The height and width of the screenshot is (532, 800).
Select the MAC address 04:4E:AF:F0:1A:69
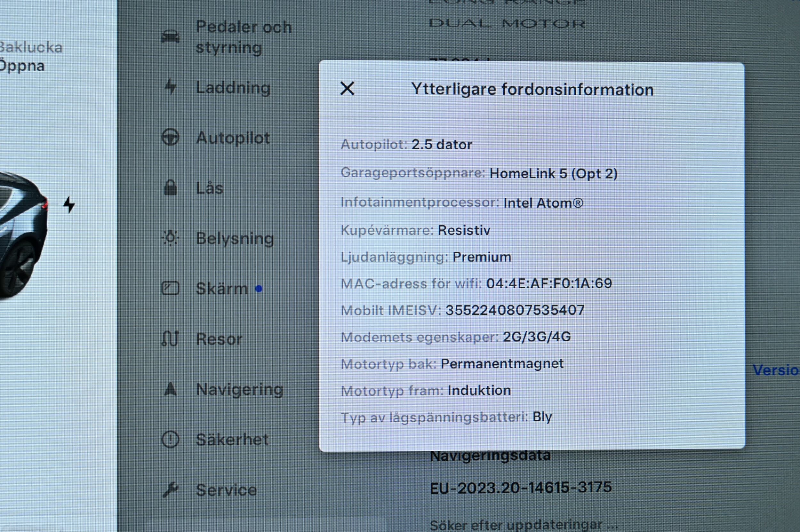pyautogui.click(x=549, y=283)
